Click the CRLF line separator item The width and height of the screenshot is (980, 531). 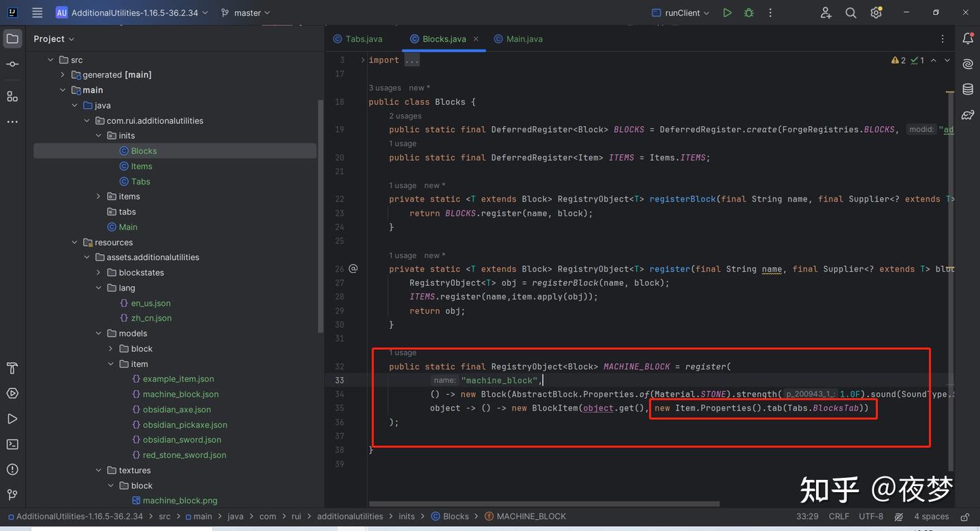click(x=838, y=517)
